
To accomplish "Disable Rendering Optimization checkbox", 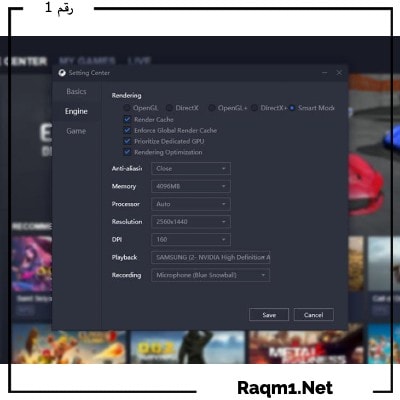I will (x=127, y=152).
